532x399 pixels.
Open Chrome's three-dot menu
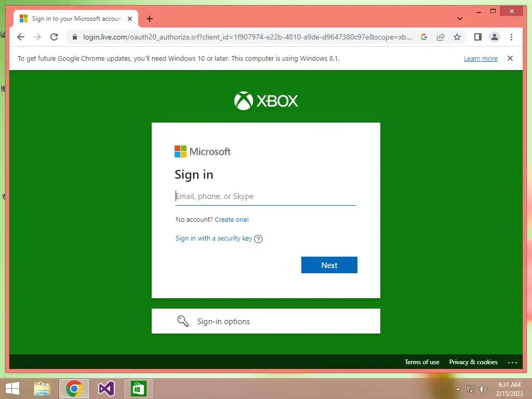pyautogui.click(x=511, y=37)
